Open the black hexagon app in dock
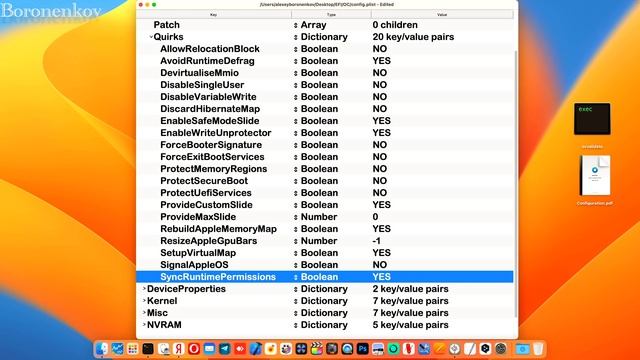 coord(485,349)
